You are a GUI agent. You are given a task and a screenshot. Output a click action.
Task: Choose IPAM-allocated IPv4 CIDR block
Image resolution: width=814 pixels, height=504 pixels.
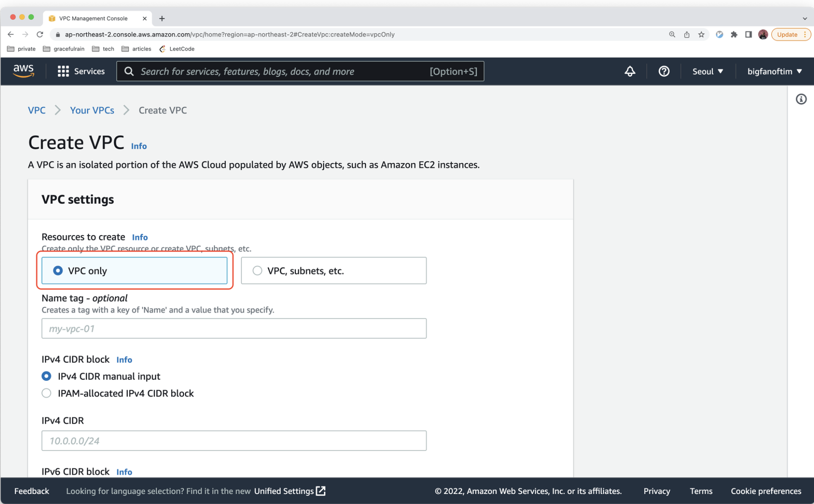47,393
